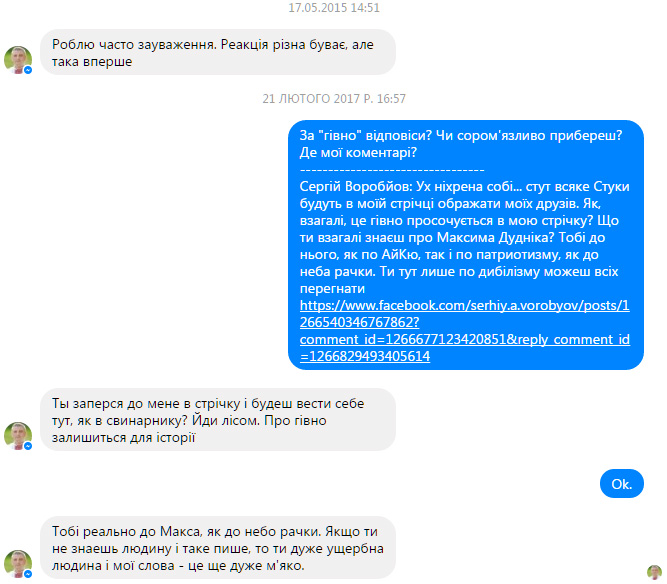The height and width of the screenshot is (584, 667).
Task: Click link line starting with comment_id=1266677123420851
Action: 465,339
